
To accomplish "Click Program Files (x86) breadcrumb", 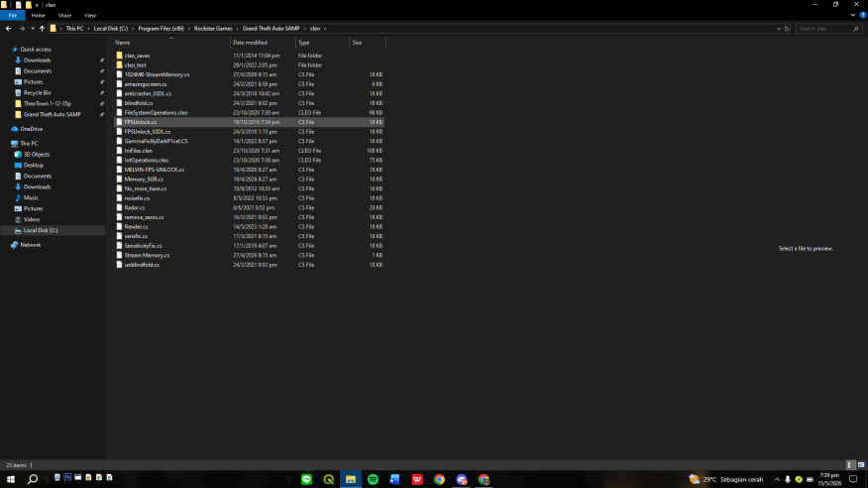I will tap(161, 28).
